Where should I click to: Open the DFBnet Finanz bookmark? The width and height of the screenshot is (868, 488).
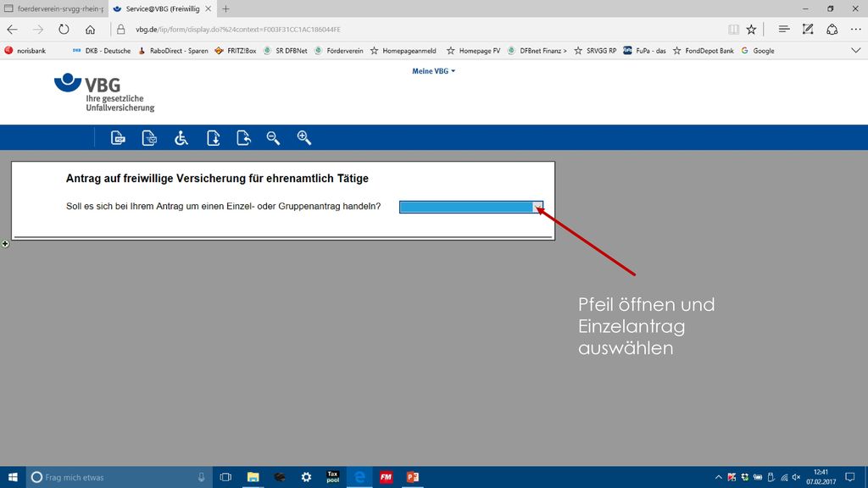pyautogui.click(x=537, y=50)
